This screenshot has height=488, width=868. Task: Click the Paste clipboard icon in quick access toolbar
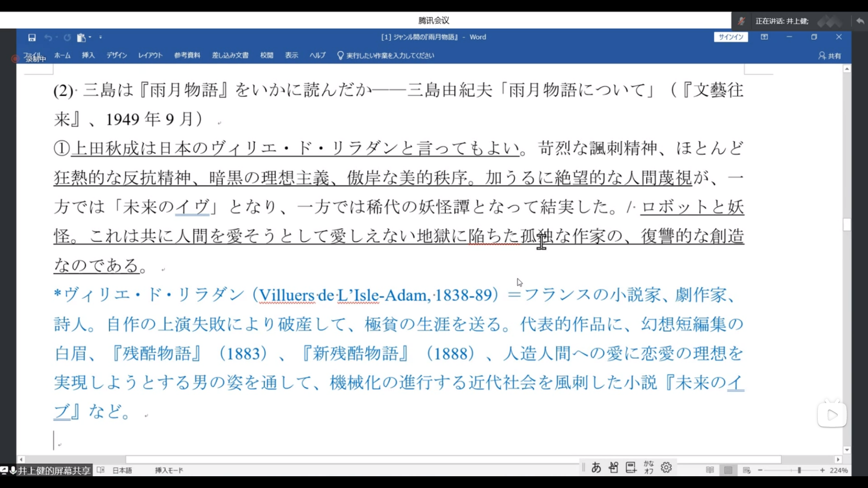81,38
